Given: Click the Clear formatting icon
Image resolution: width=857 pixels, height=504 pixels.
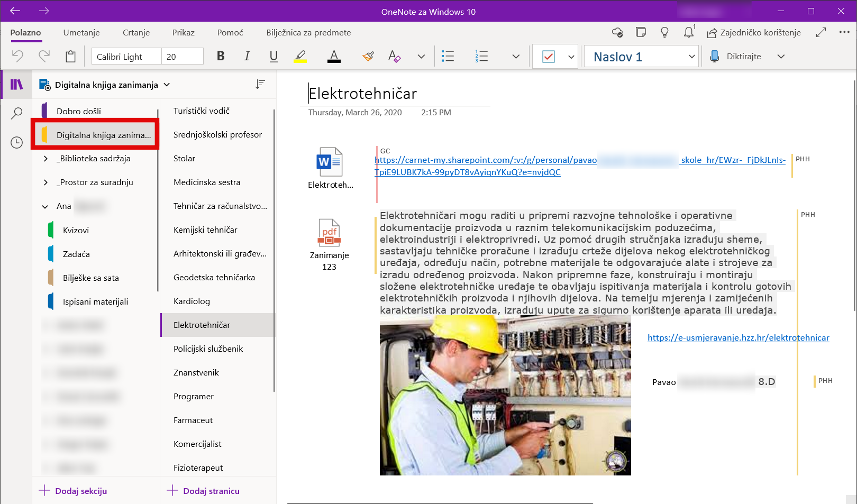Looking at the screenshot, I should 394,56.
